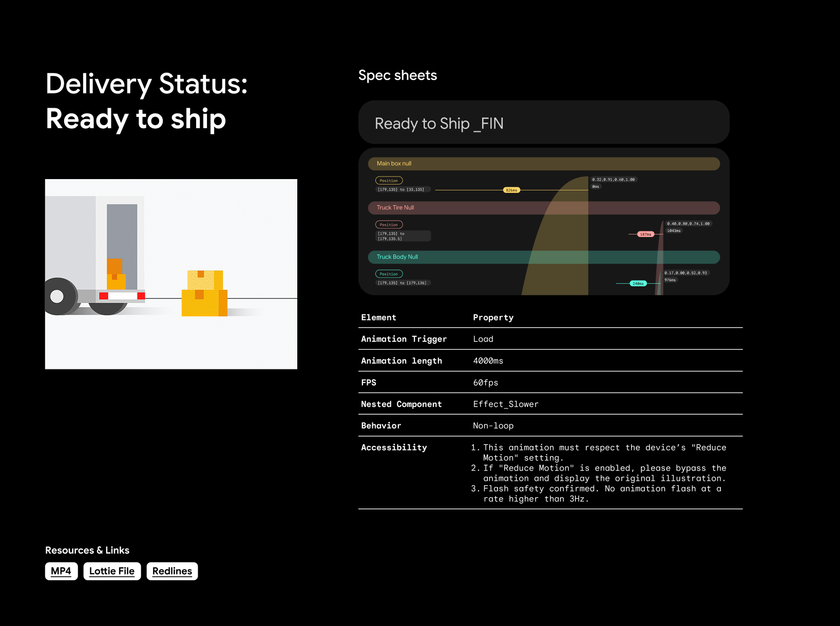The height and width of the screenshot is (626, 840).
Task: Click the 1043ms delay label
Action: [x=674, y=231]
